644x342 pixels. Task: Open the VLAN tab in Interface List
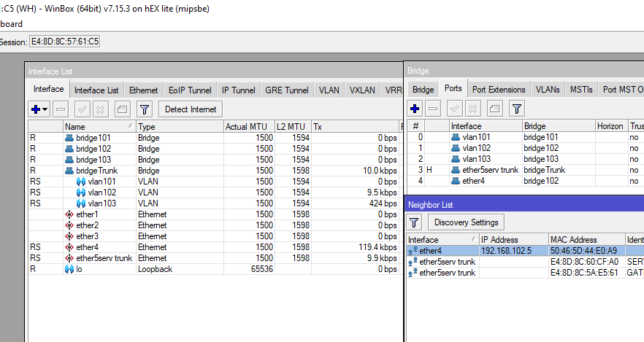pos(329,90)
